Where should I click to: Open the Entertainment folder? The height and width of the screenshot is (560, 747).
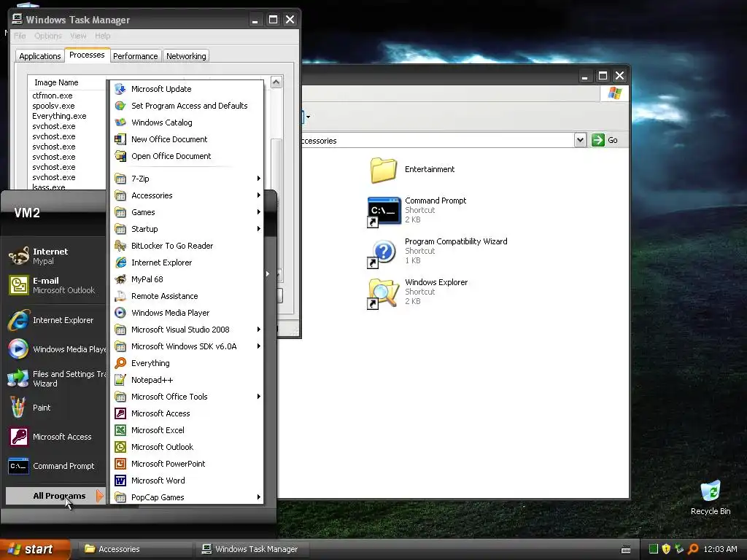point(413,169)
